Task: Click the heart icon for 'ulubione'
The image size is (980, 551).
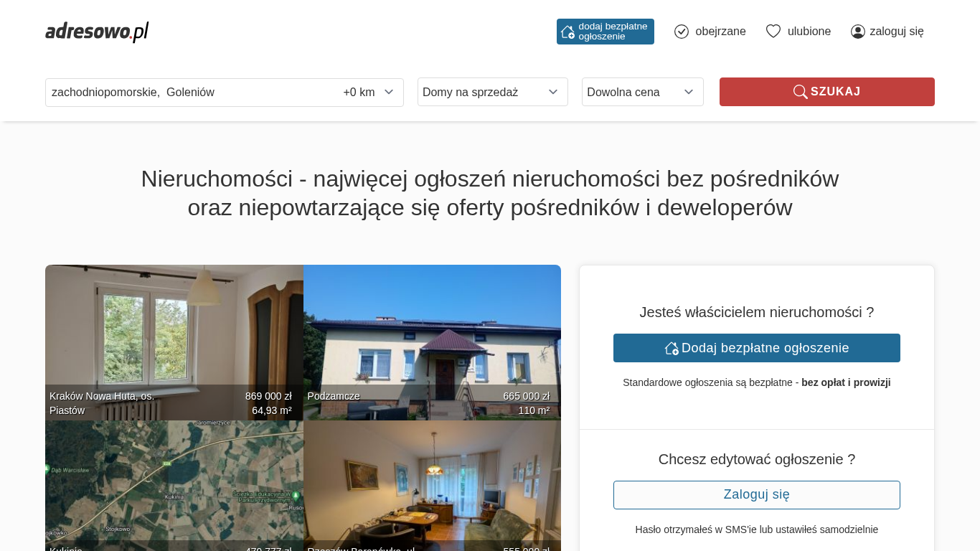Action: point(773,32)
